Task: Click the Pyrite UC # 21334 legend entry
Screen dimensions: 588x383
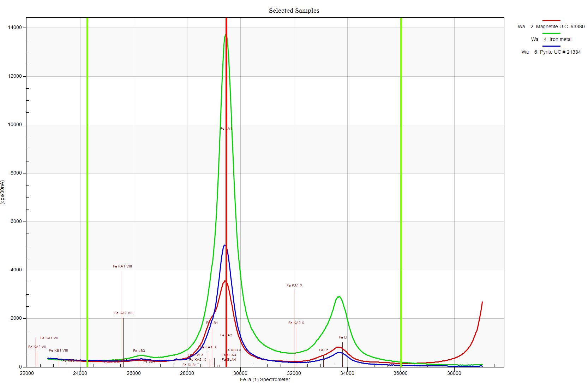Action: [x=560, y=52]
